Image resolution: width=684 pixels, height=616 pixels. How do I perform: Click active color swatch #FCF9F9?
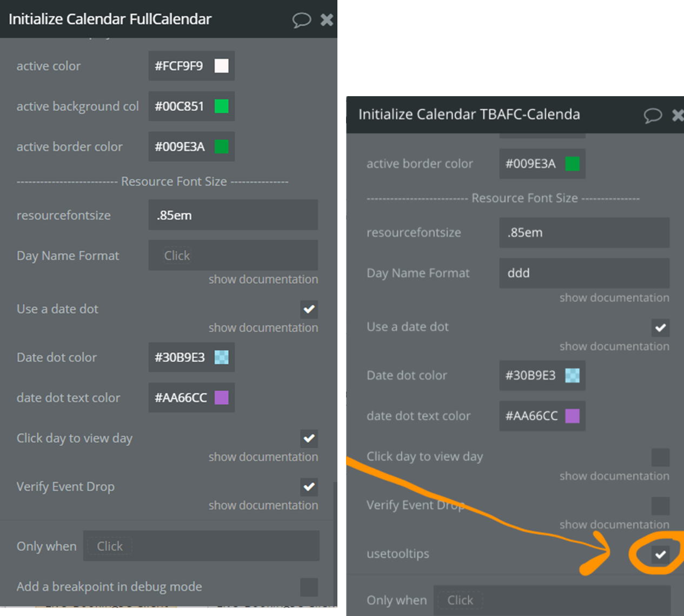(221, 66)
